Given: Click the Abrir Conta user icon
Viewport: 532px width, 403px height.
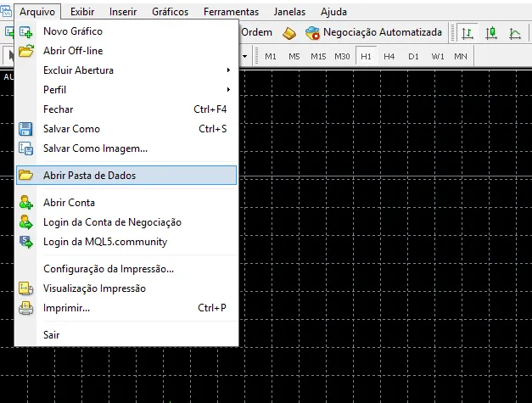Looking at the screenshot, I should pyautogui.click(x=25, y=203).
